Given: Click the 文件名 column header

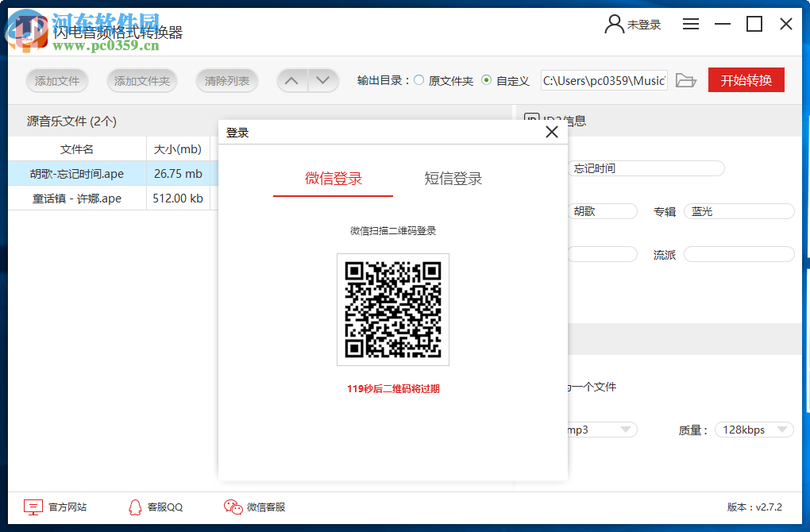Looking at the screenshot, I should pos(77,149).
